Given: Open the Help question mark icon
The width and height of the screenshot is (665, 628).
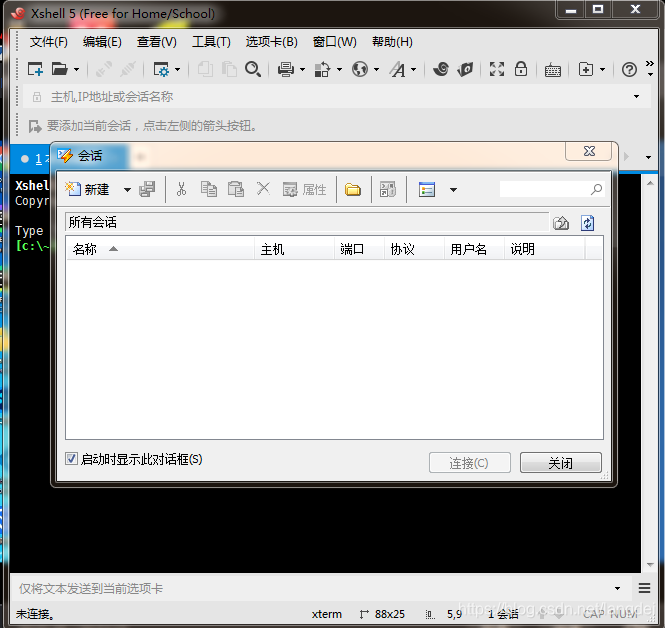Looking at the screenshot, I should click(629, 70).
